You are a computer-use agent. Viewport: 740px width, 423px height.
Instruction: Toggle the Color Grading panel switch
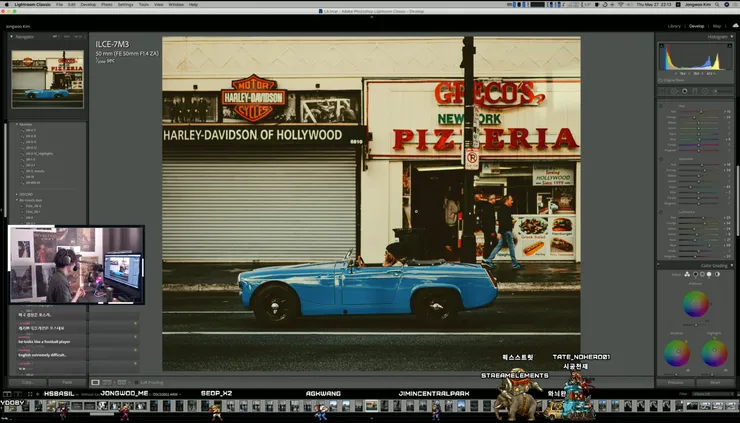[x=659, y=266]
